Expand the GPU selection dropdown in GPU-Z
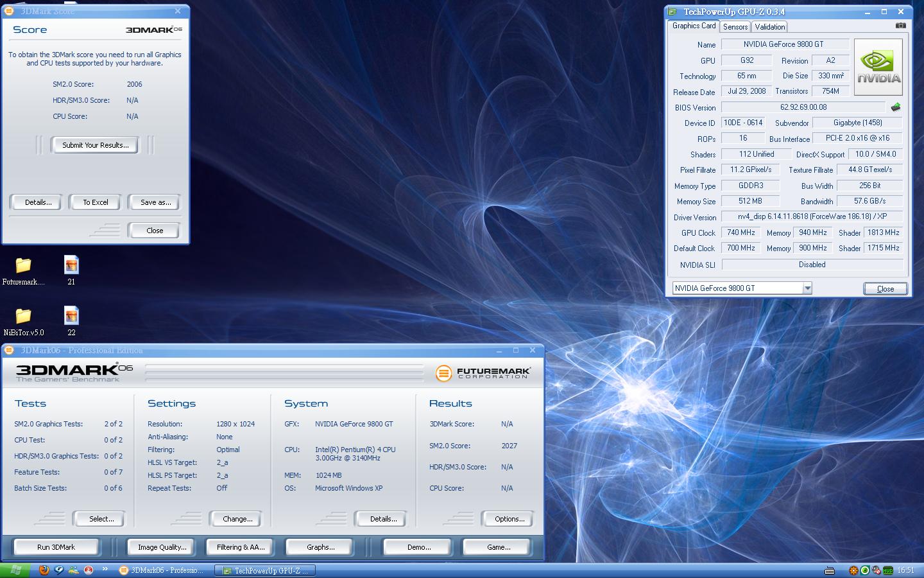This screenshot has height=578, width=924. 807,288
